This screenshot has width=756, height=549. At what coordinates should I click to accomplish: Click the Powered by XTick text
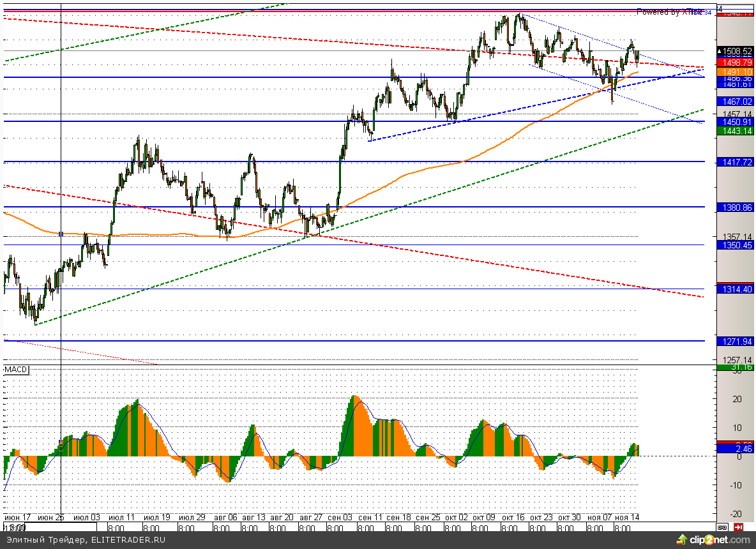[x=670, y=12]
